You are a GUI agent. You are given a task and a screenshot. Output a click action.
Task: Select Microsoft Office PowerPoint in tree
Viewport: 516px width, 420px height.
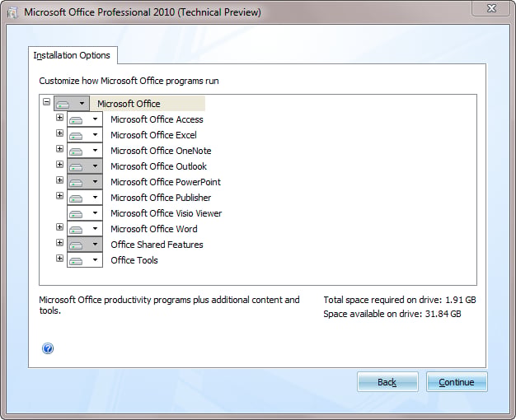(166, 182)
